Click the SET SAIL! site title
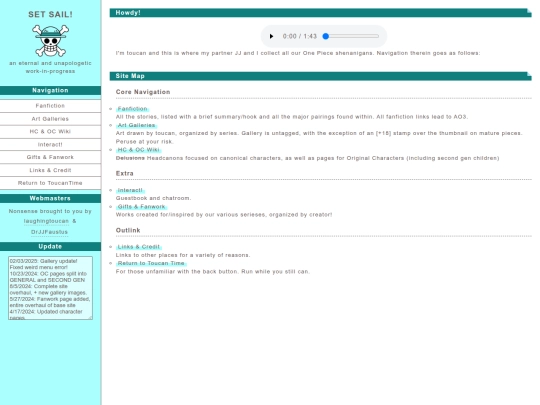The width and height of the screenshot is (540, 405). pyautogui.click(x=50, y=14)
